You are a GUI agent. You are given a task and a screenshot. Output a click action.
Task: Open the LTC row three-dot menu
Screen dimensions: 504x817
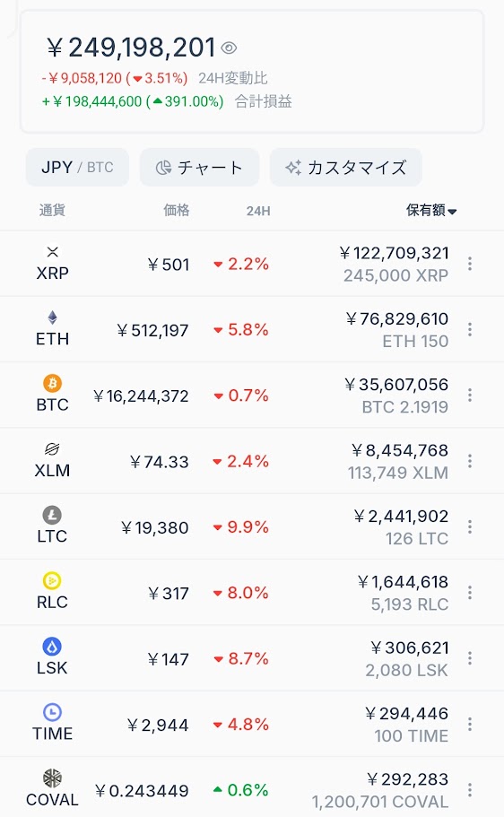coord(470,526)
